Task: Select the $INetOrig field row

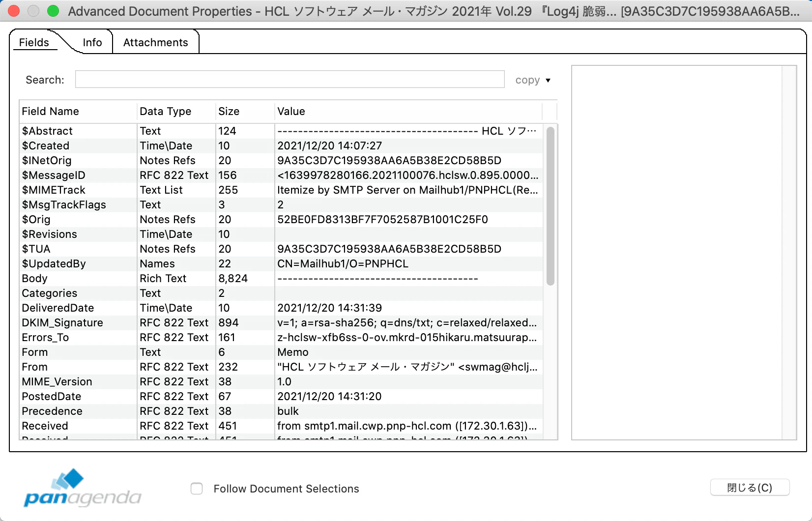Action: coord(281,161)
